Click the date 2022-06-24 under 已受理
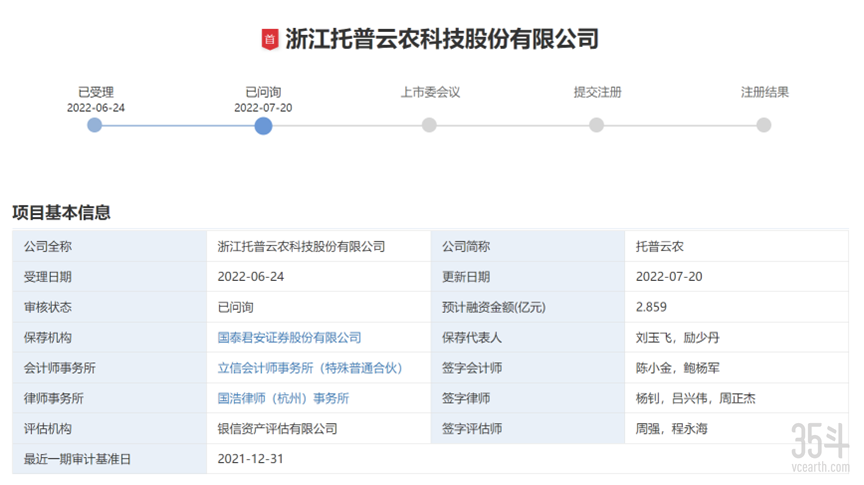864x485 pixels. pos(96,107)
